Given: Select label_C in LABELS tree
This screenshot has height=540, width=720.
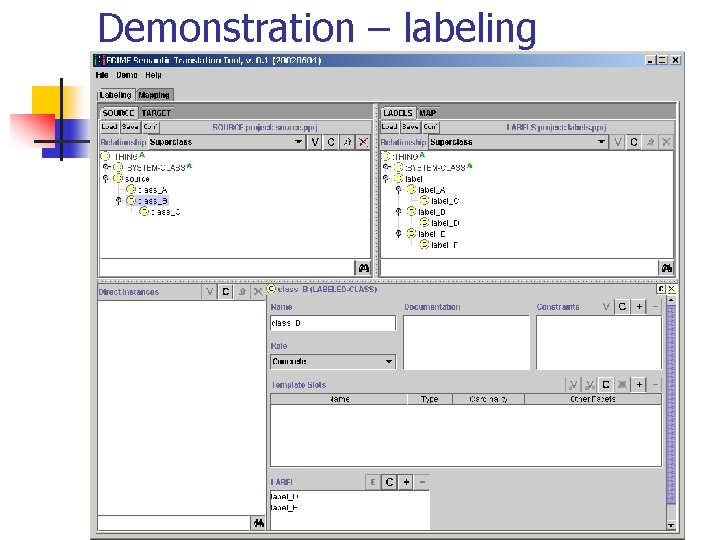Looking at the screenshot, I should click(445, 201).
